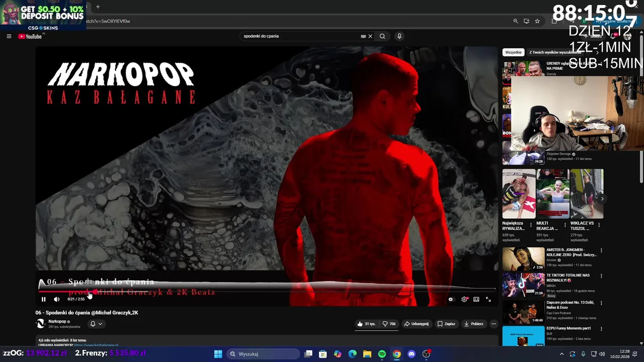Open the browser zoom magnifier icon
This screenshot has width=644, height=362.
(x=516, y=21)
